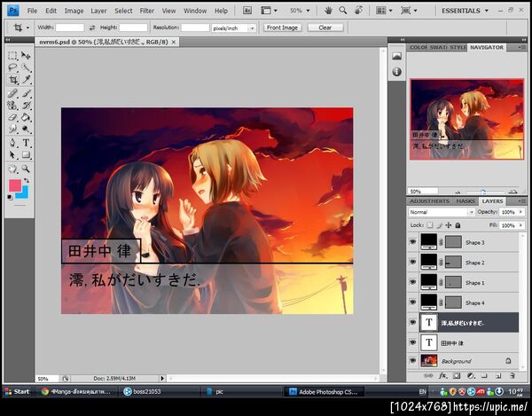Hide the selected text layer

(x=412, y=322)
